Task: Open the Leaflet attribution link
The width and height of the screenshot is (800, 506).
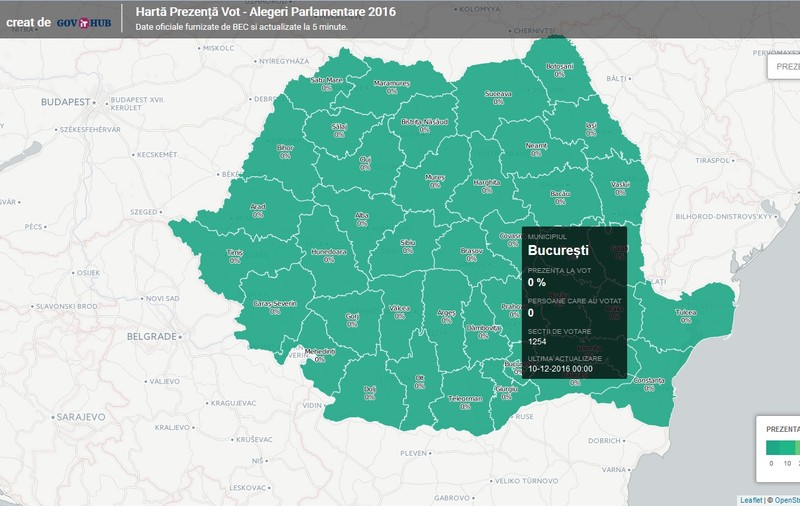Action: click(752, 500)
